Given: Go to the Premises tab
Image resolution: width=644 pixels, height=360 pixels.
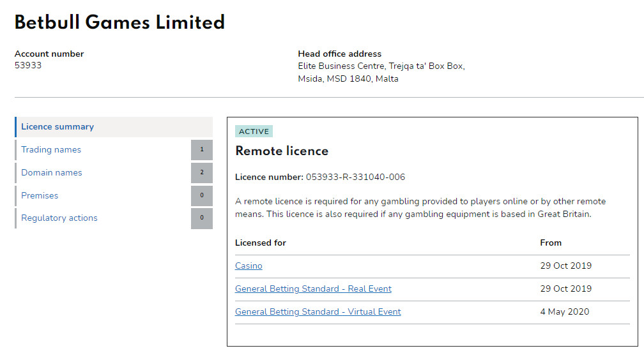Looking at the screenshot, I should pos(40,196).
